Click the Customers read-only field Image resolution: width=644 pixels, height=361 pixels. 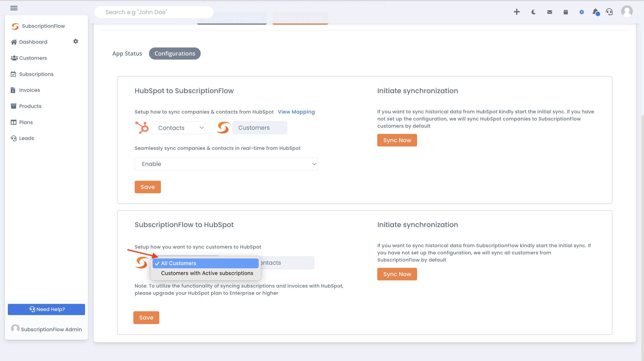[x=260, y=128]
